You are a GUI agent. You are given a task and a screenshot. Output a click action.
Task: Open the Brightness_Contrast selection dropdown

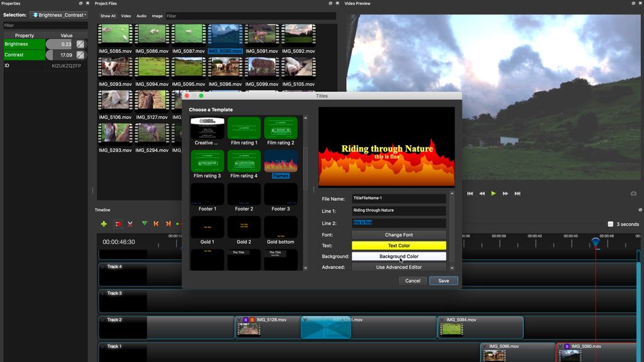58,14
